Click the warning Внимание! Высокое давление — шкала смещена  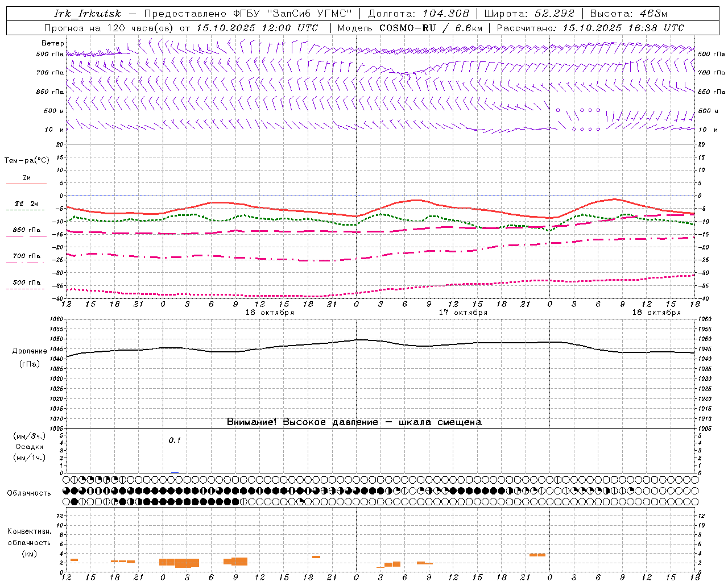(354, 422)
